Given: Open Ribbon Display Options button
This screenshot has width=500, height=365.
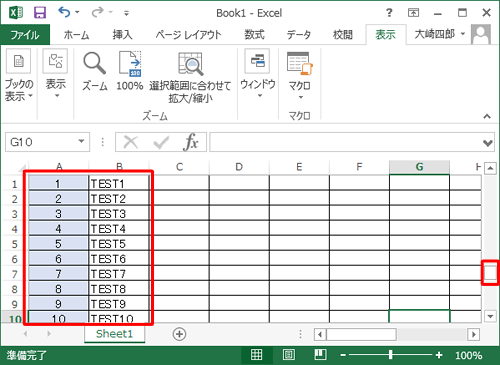Looking at the screenshot, I should click(413, 13).
